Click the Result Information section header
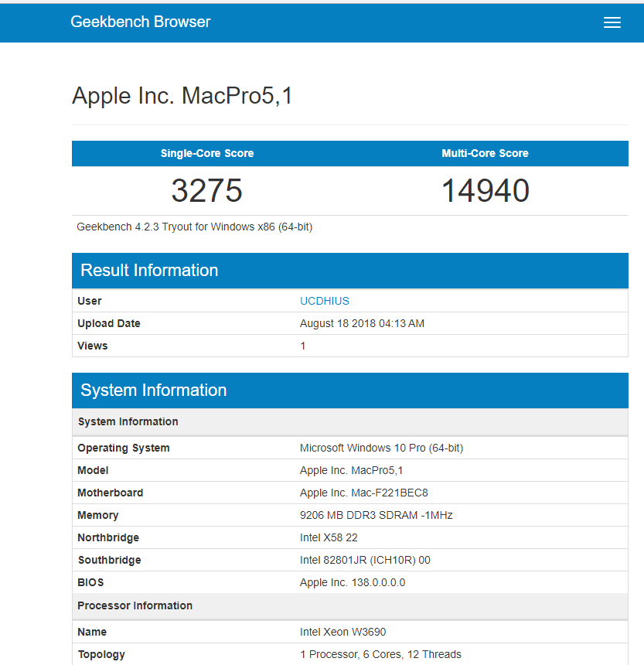Image resolution: width=644 pixels, height=665 pixels. (x=149, y=271)
